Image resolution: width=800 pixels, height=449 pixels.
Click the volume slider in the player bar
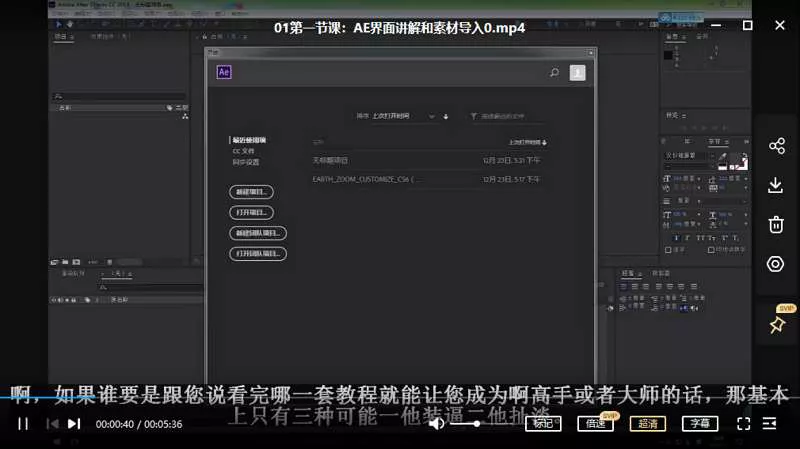(463, 423)
